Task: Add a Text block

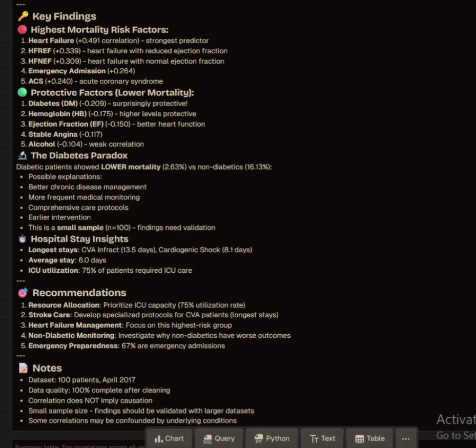Action: 322,438
